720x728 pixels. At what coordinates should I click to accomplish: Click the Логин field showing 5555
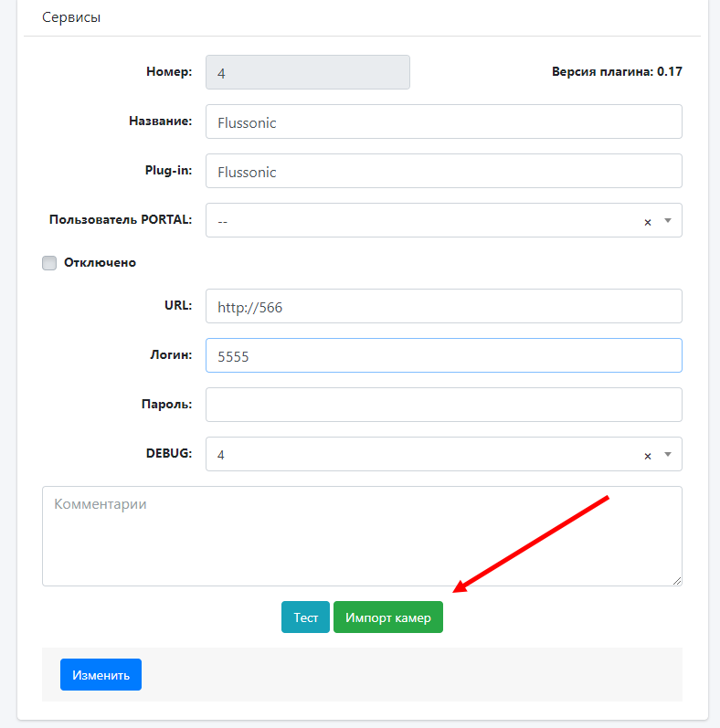[443, 355]
